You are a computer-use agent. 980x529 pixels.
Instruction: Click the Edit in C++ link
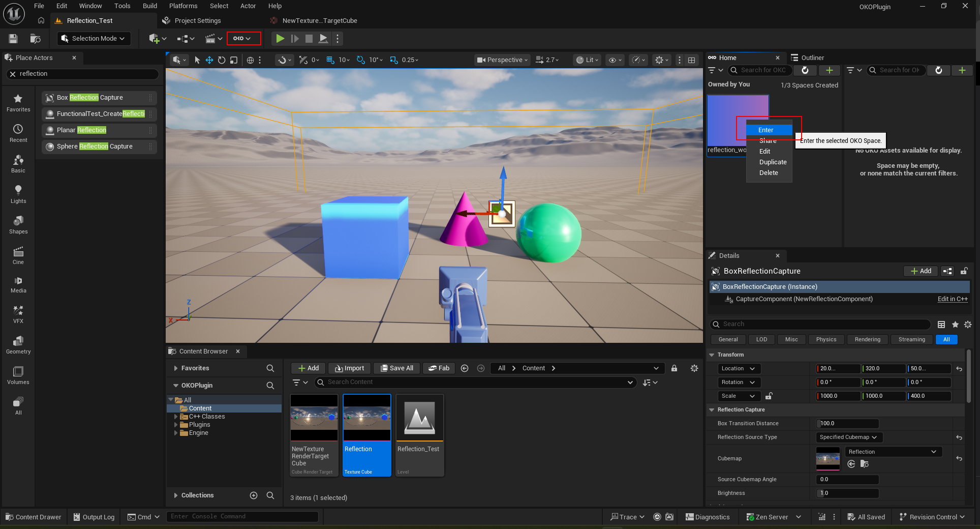point(953,299)
